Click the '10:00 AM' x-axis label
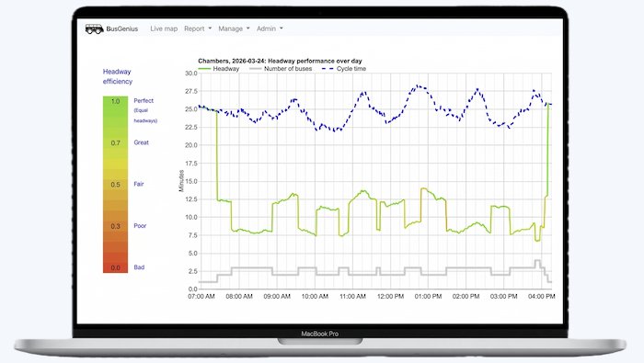 [x=315, y=297]
